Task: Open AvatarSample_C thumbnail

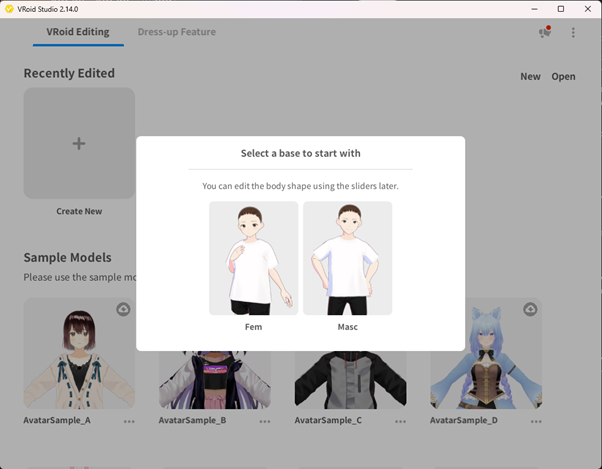Action: coord(351,380)
